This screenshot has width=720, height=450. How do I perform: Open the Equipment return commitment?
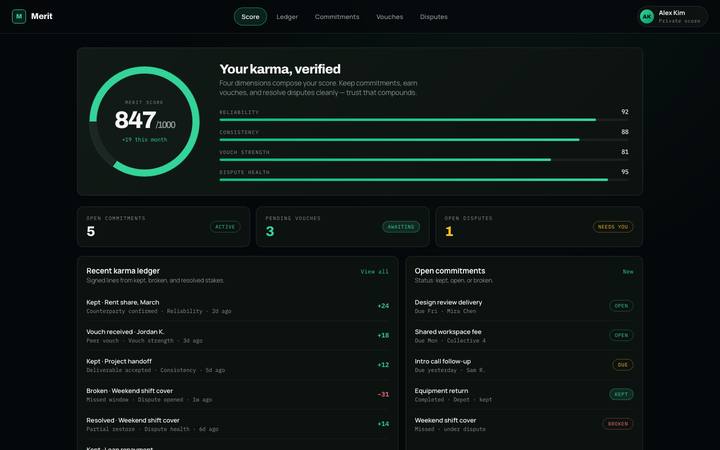524,395
